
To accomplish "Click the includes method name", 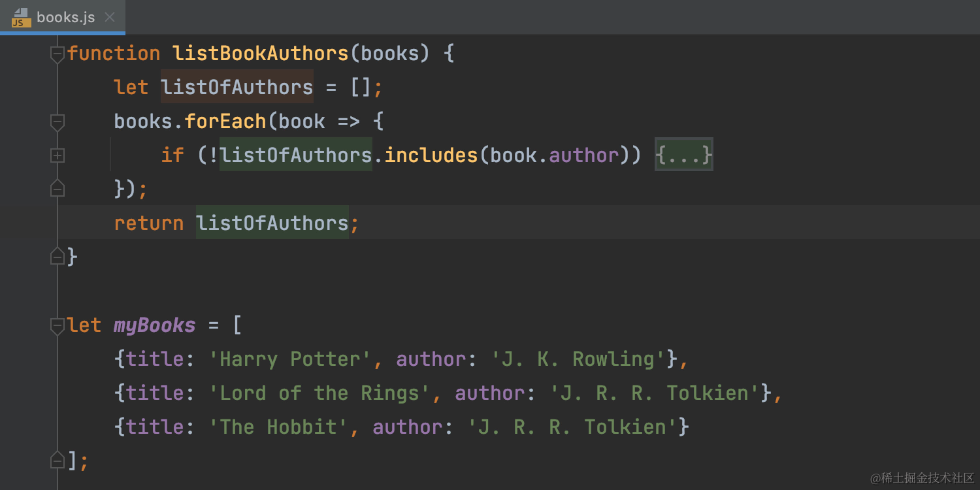I will 431,155.
